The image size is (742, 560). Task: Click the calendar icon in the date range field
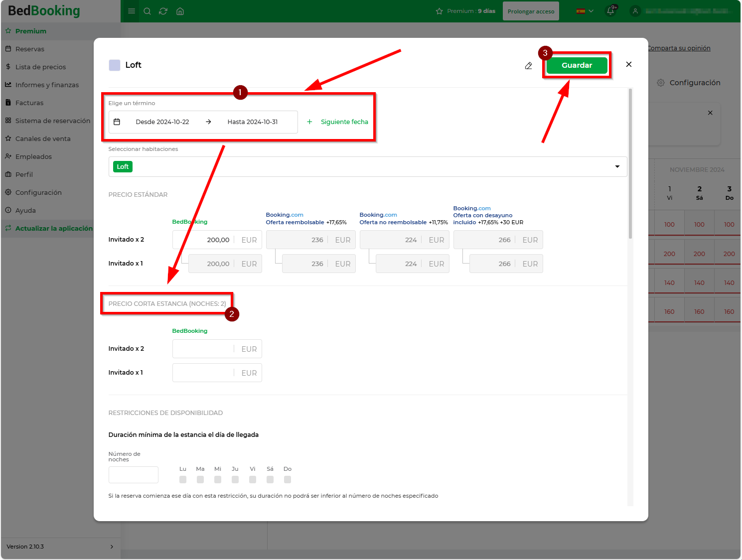(x=117, y=122)
